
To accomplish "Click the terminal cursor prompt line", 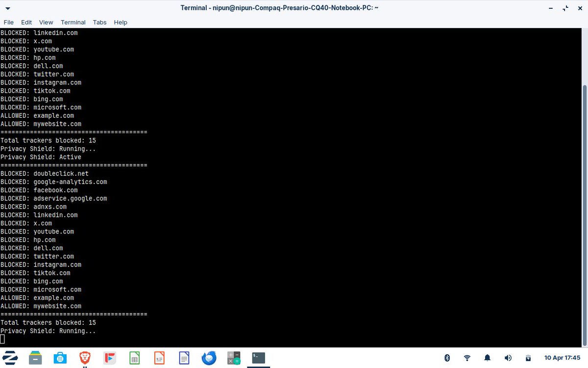I will (2, 339).
